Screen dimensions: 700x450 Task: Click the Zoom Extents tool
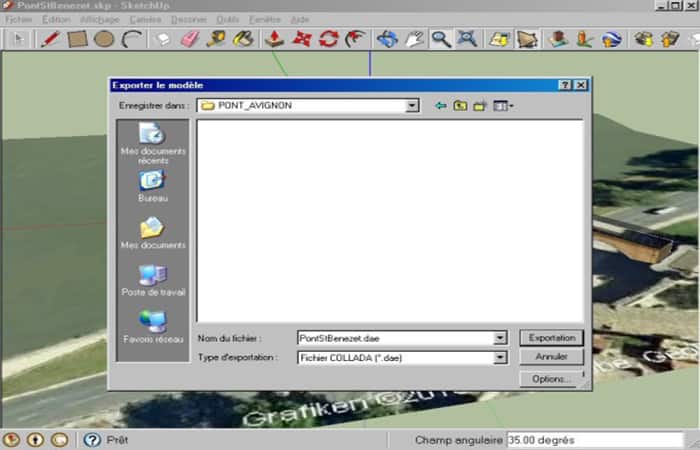pyautogui.click(x=467, y=39)
